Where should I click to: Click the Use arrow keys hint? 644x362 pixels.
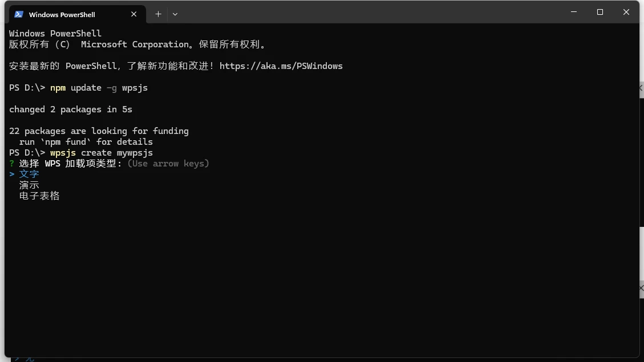[168, 164]
